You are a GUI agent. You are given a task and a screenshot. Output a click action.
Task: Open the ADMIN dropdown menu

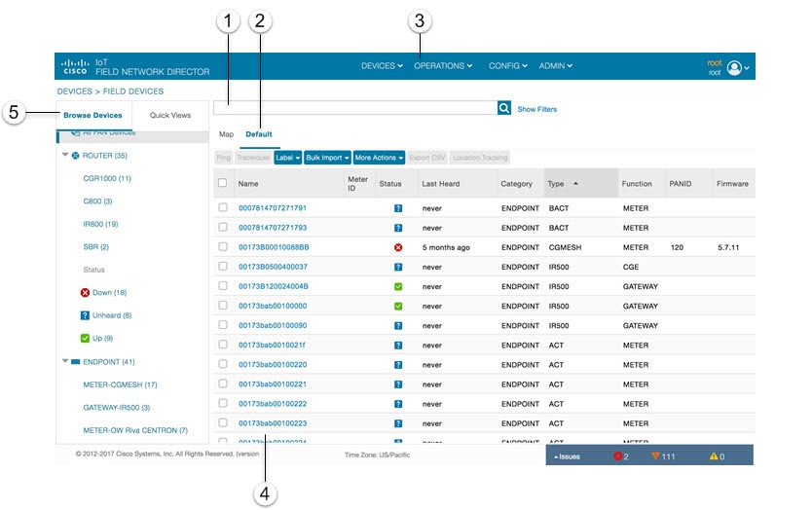[x=555, y=66]
